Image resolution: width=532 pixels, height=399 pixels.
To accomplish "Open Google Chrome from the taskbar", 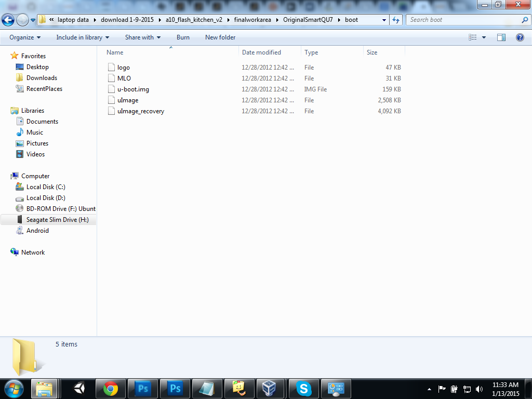I will [110, 388].
